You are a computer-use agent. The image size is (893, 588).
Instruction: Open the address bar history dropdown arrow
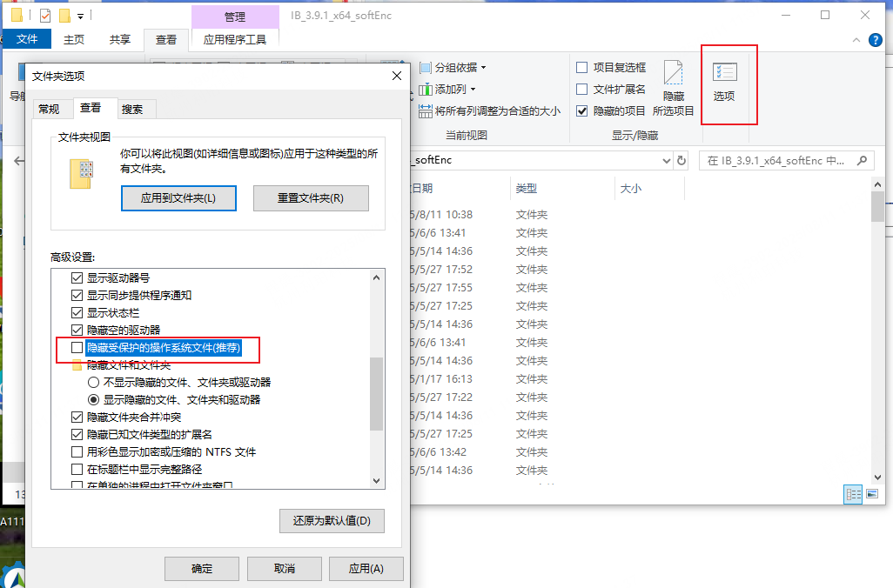click(x=666, y=160)
